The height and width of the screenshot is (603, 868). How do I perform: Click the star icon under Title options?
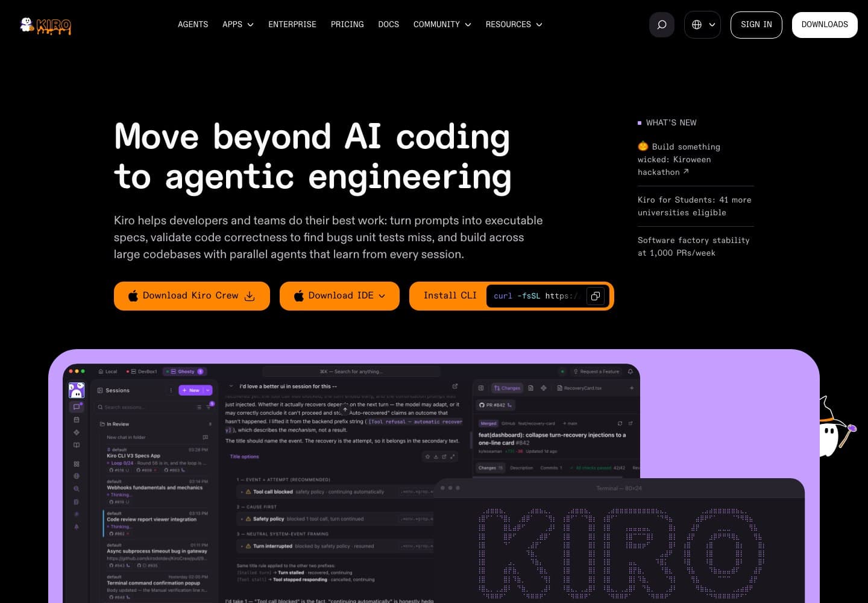427,456
